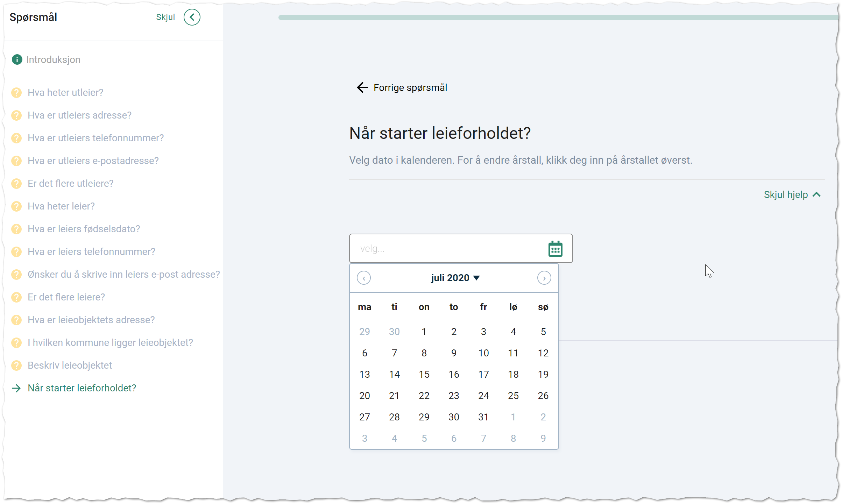Pick July 15 in the calendar

tap(424, 375)
